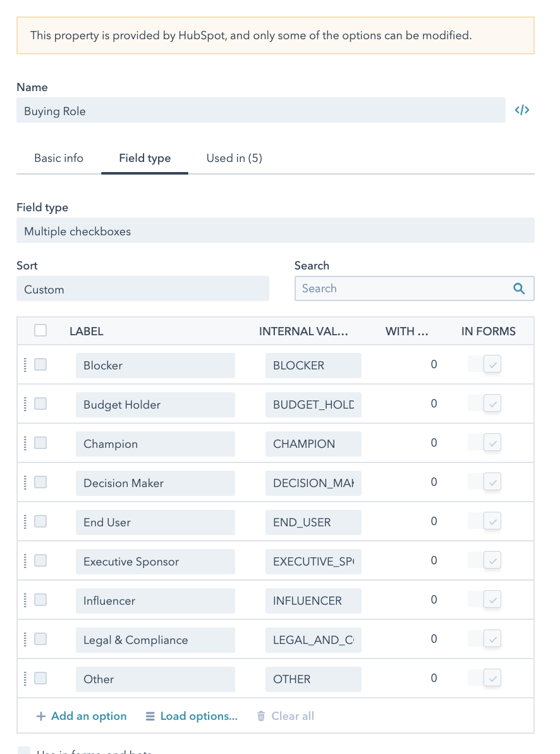Click the Load options list icon
This screenshot has width=560, height=754.
pos(150,716)
